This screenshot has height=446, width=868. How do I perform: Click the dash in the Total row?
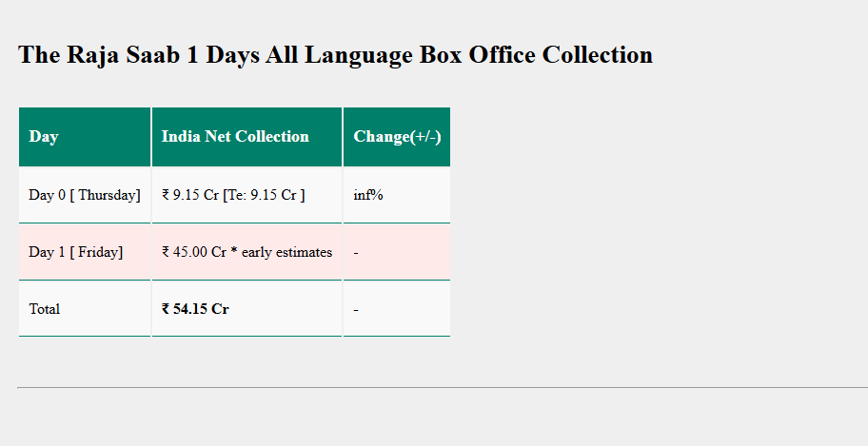click(356, 309)
